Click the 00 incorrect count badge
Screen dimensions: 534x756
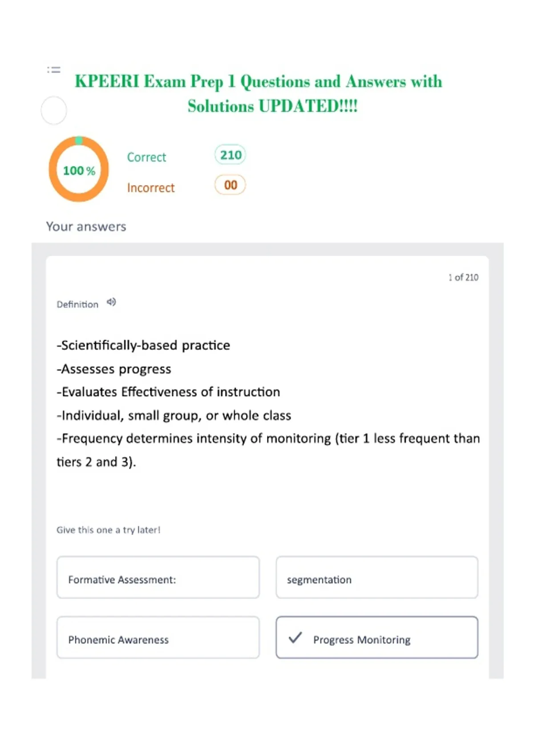(230, 185)
